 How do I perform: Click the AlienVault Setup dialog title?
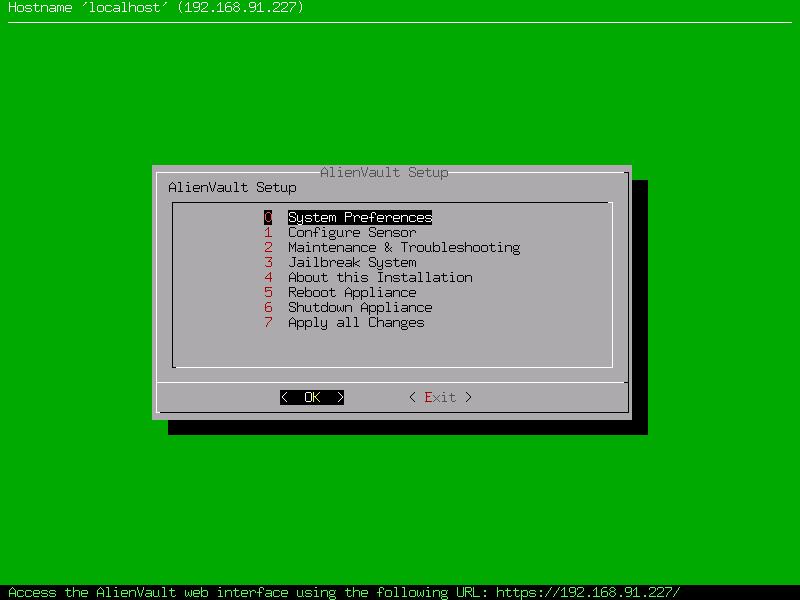[x=384, y=172]
